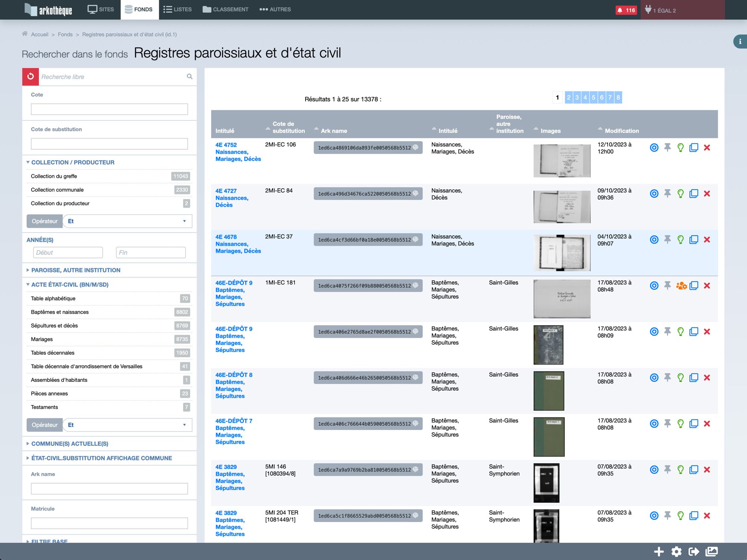Expand the Paroisse, autre institution section
The height and width of the screenshot is (560, 747).
point(76,270)
